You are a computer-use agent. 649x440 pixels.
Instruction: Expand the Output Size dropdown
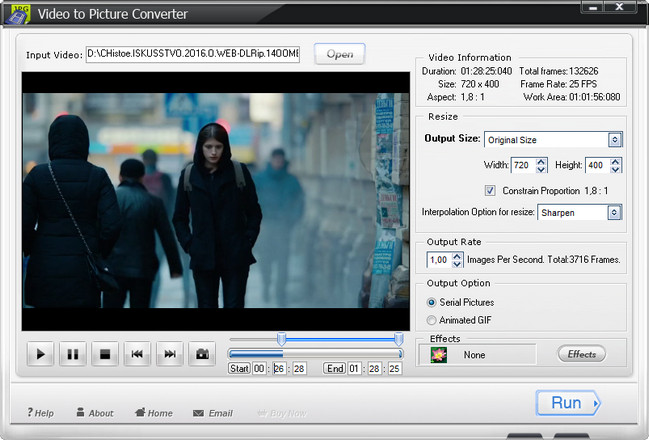tap(614, 140)
